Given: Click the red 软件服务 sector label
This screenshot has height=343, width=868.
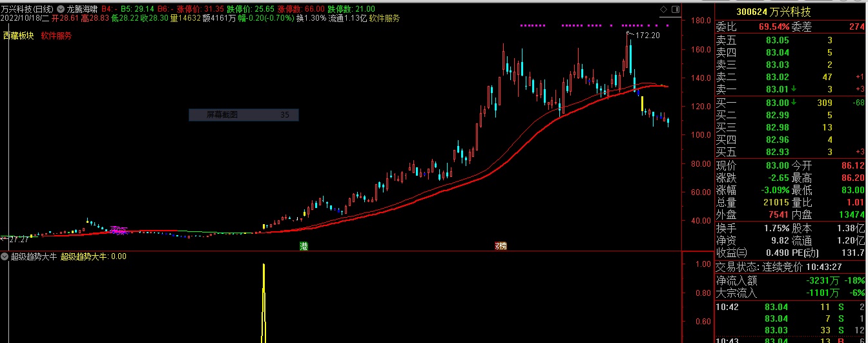Looking at the screenshot, I should pos(56,36).
